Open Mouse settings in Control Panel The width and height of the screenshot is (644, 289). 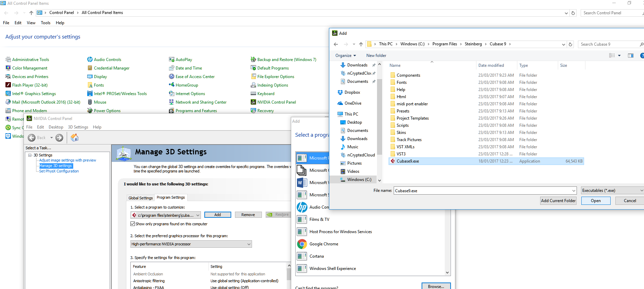pos(97,102)
